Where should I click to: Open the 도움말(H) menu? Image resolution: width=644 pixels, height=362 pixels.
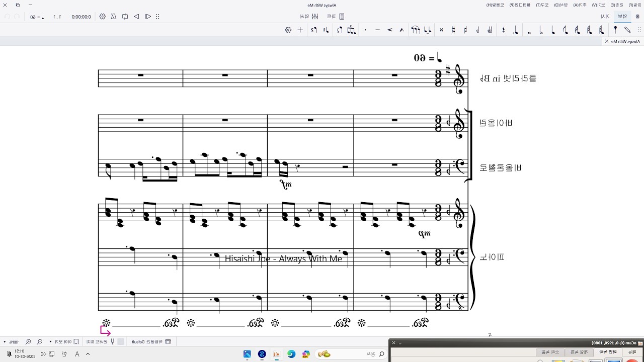tap(495, 5)
